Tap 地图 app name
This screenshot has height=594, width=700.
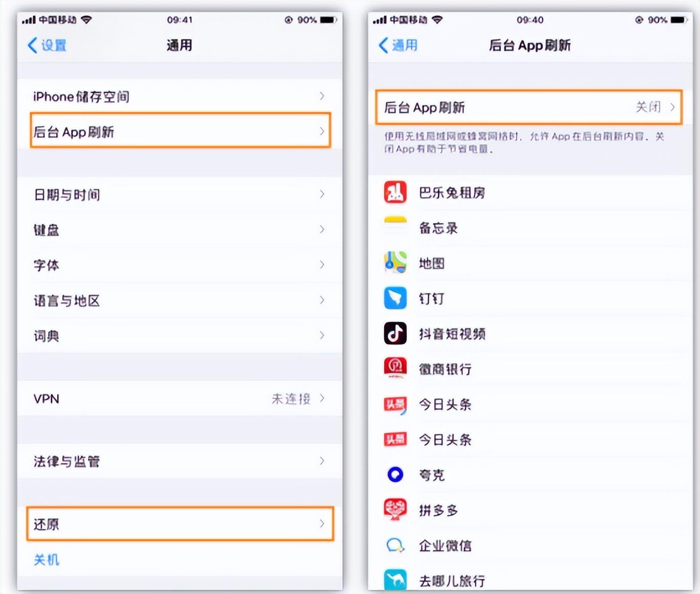pos(432,263)
